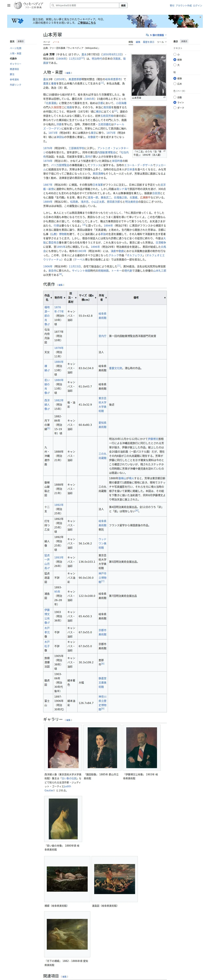Edit the 人物・来歴 section
Screen dimensions: 210x980
tap(69, 73)
